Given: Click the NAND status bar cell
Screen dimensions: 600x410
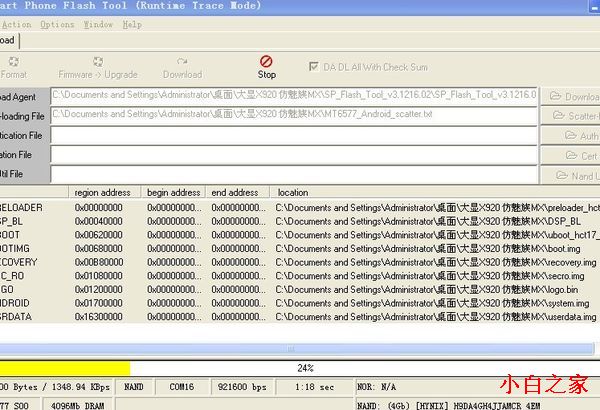Looking at the screenshot, I should click(x=134, y=387).
